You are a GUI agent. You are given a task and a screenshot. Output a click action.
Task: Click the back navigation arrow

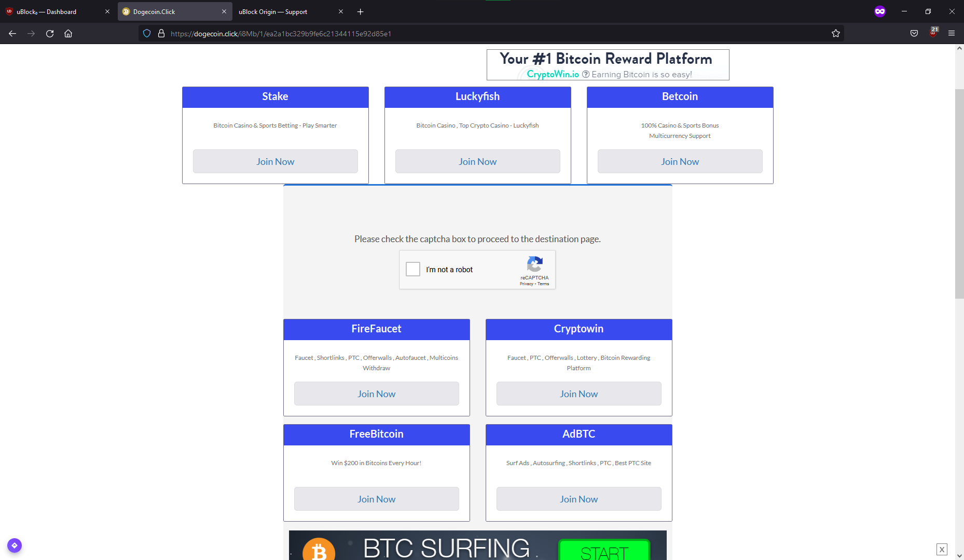(x=12, y=33)
